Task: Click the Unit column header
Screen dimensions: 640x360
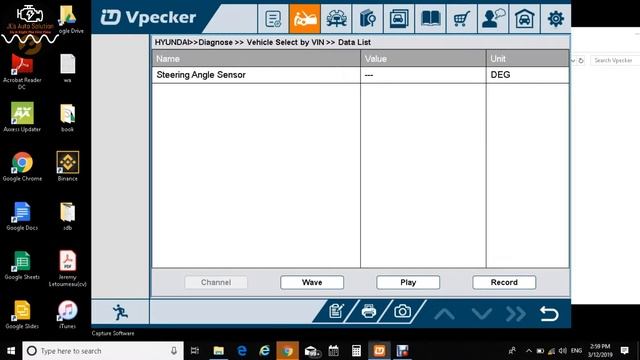Action: tap(527, 59)
